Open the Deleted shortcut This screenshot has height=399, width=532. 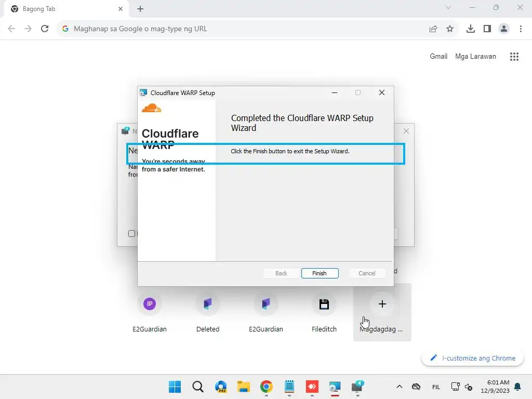point(208,312)
